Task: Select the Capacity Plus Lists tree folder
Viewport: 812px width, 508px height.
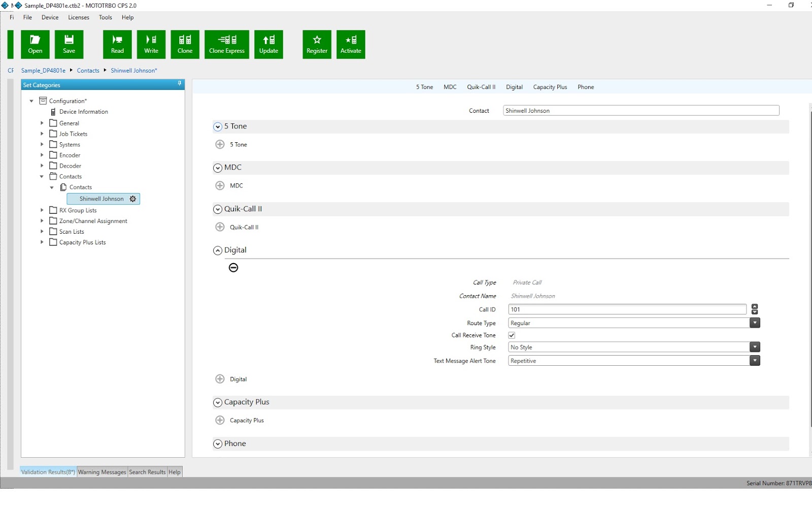Action: 82,242
